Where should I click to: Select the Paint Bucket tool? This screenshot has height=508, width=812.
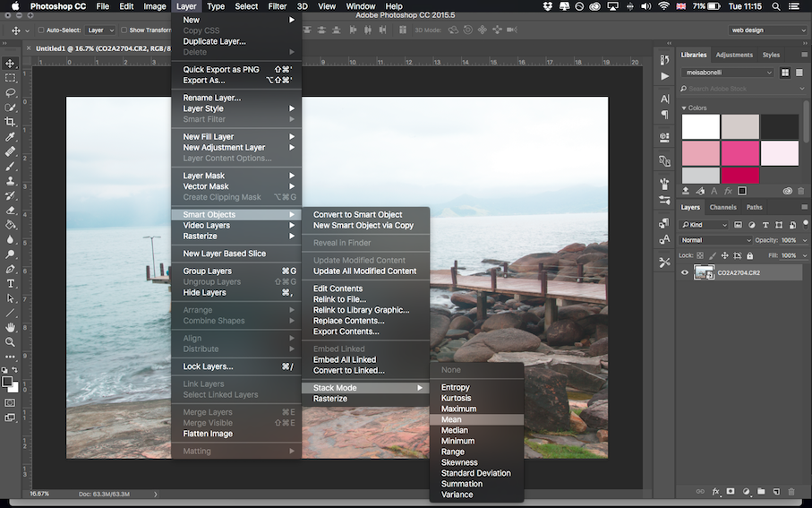pyautogui.click(x=10, y=225)
